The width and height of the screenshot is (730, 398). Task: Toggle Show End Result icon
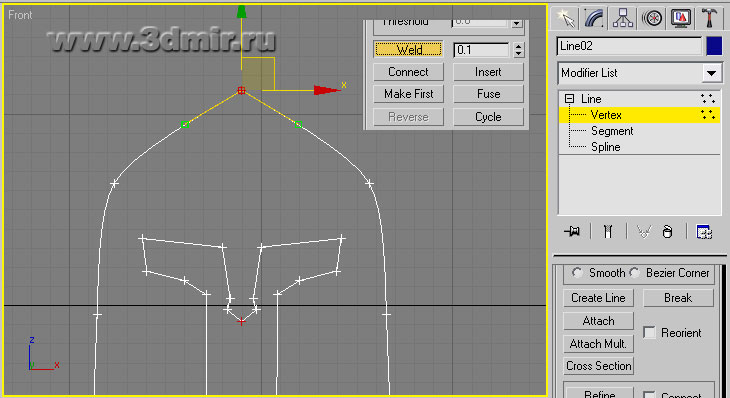[x=608, y=231]
